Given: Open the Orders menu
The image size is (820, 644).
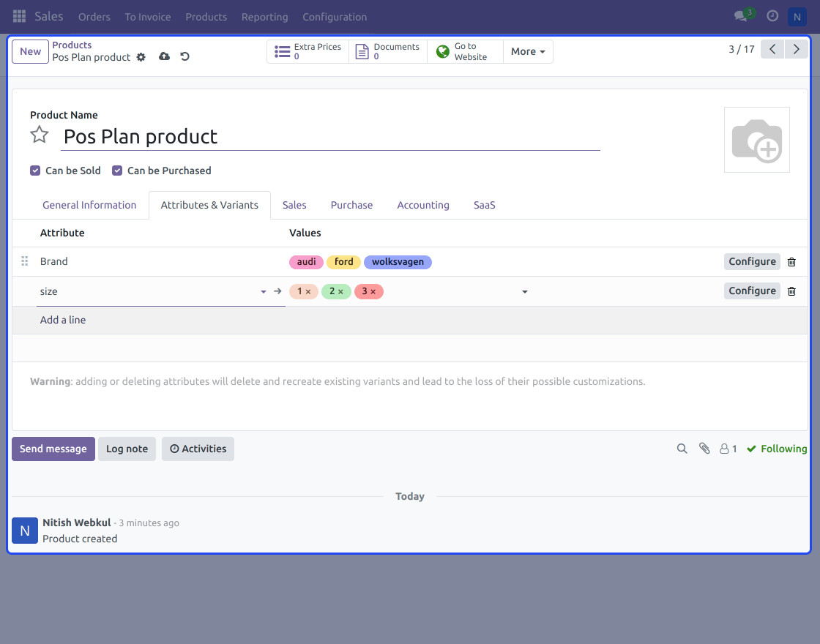Looking at the screenshot, I should point(94,17).
